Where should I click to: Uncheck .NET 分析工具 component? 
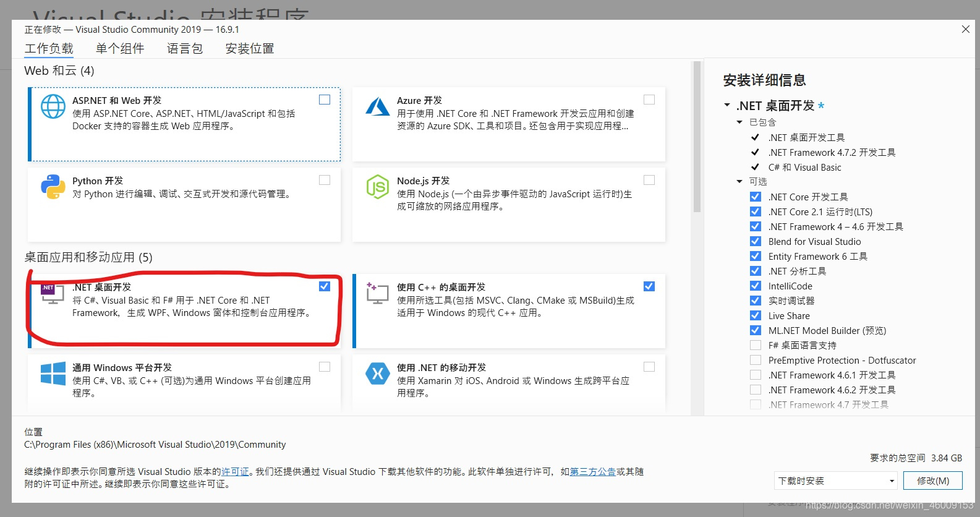point(756,271)
